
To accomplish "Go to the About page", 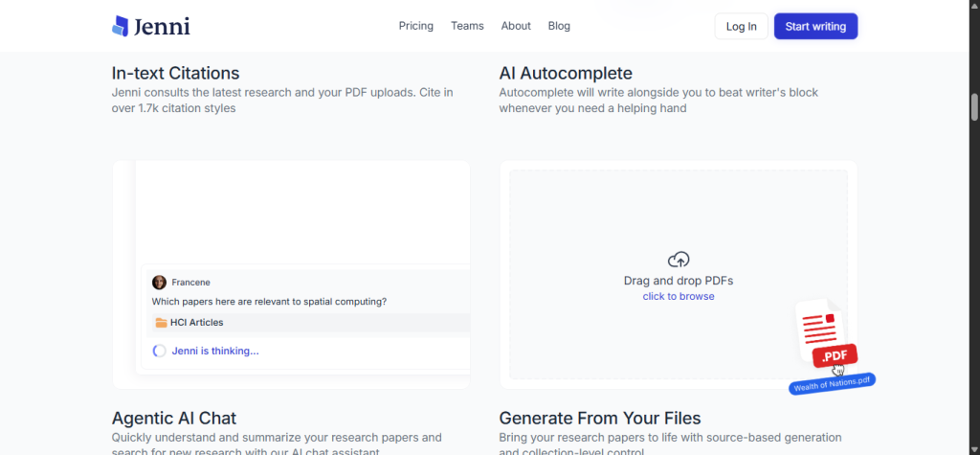I will click(516, 26).
